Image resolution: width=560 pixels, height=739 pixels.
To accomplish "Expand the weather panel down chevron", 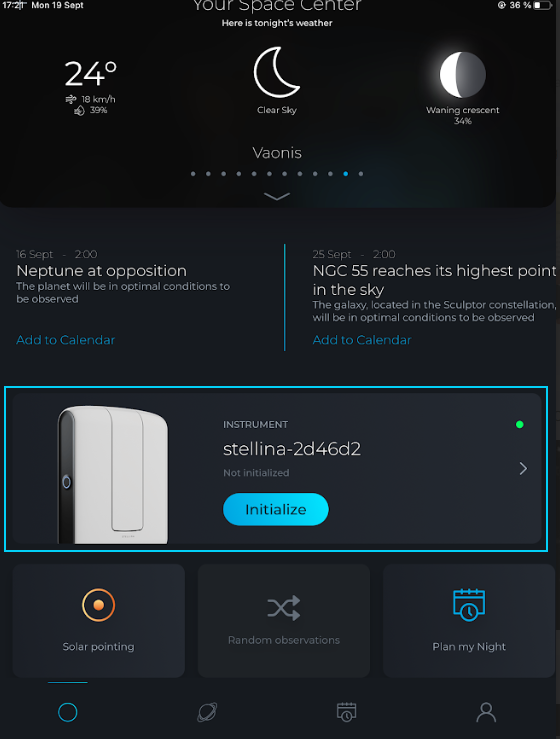I will 277,196.
